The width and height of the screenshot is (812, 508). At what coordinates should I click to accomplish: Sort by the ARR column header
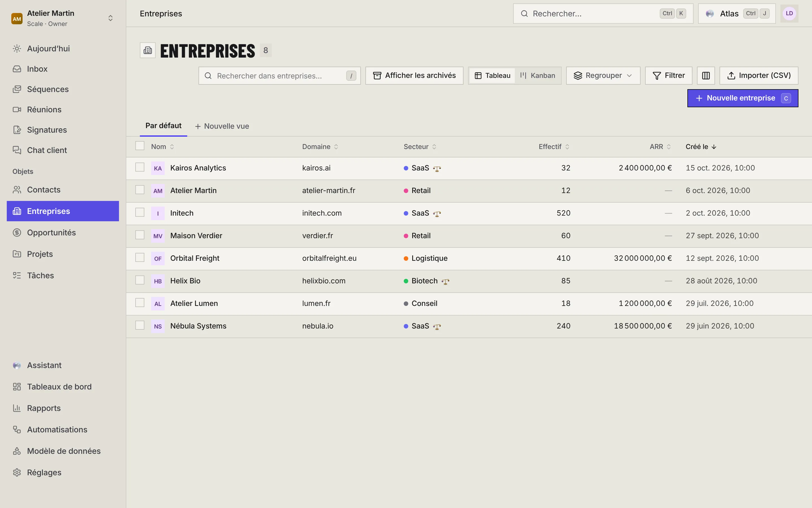[x=660, y=147]
